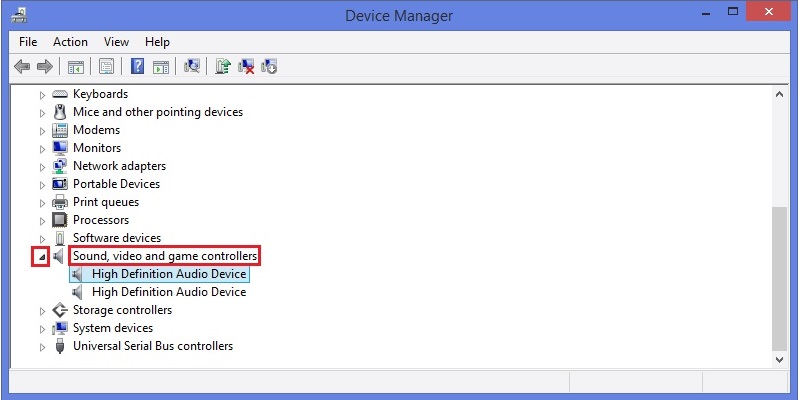Open the View menu
The image size is (800, 400).
[116, 42]
